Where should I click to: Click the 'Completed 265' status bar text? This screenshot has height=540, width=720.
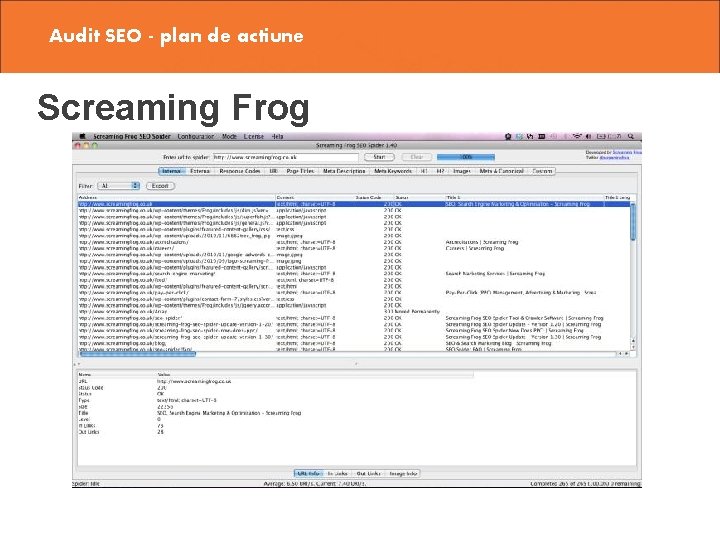pos(585,484)
